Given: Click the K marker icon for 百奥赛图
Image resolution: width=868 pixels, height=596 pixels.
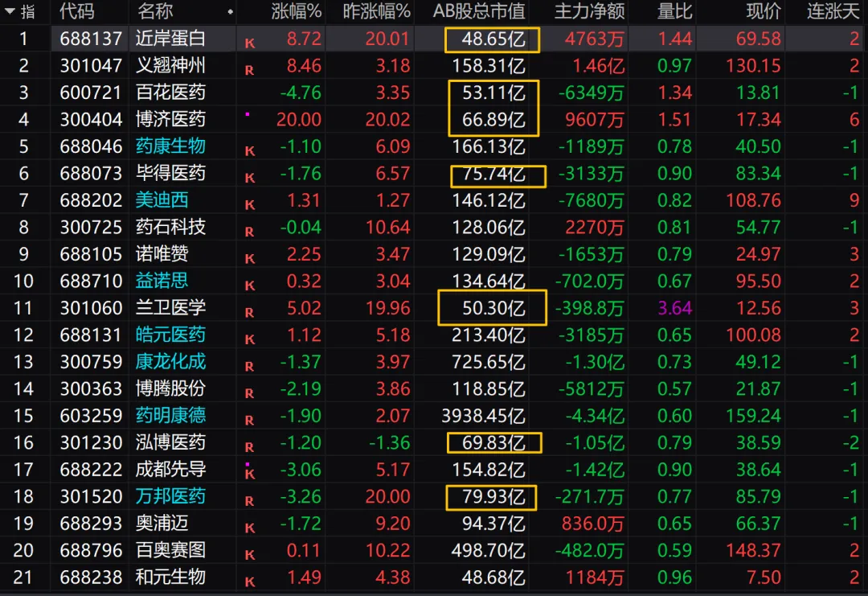Looking at the screenshot, I should pos(250,555).
